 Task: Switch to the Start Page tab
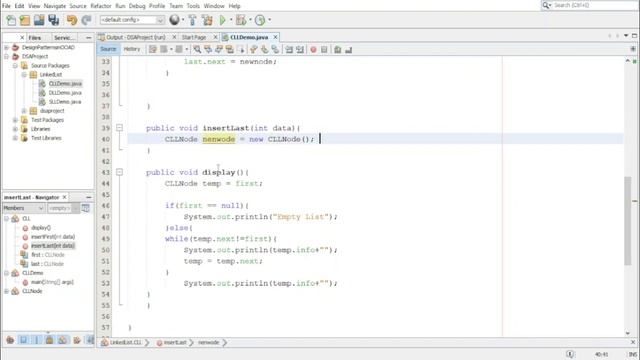click(x=194, y=37)
